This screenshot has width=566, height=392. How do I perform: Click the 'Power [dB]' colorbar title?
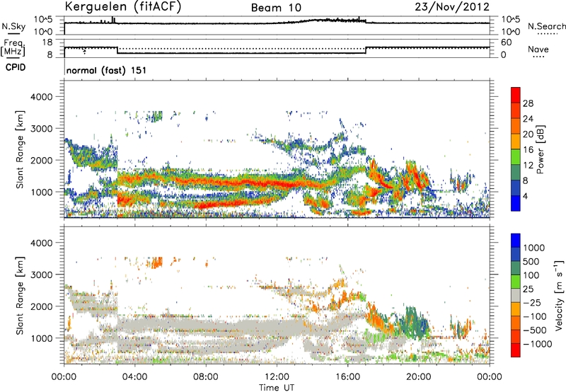(x=540, y=149)
